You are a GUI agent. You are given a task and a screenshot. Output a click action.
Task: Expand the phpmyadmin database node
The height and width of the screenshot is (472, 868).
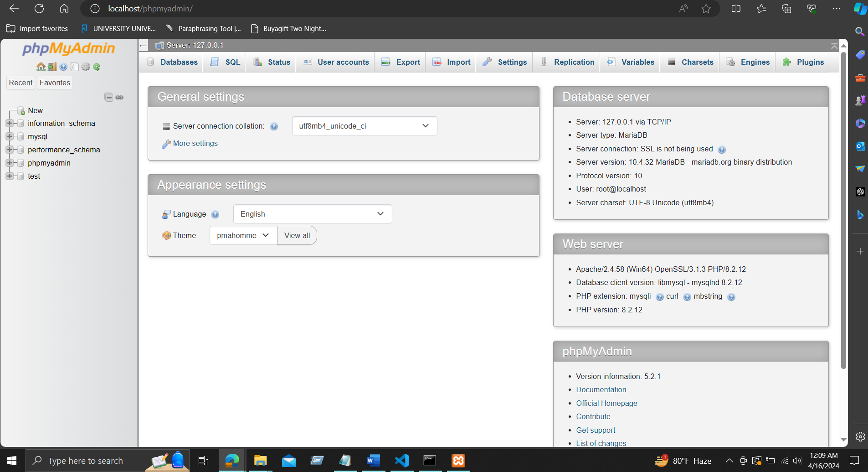[x=9, y=163]
